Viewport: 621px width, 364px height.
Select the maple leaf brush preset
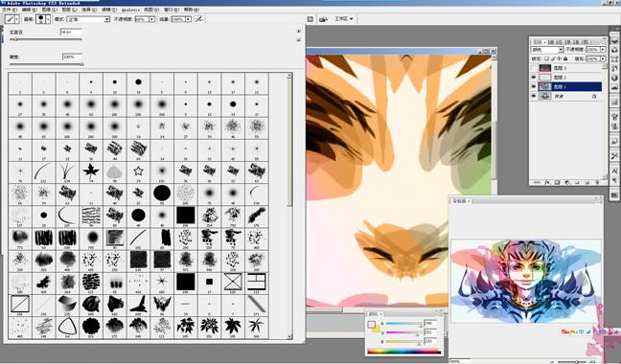point(91,171)
